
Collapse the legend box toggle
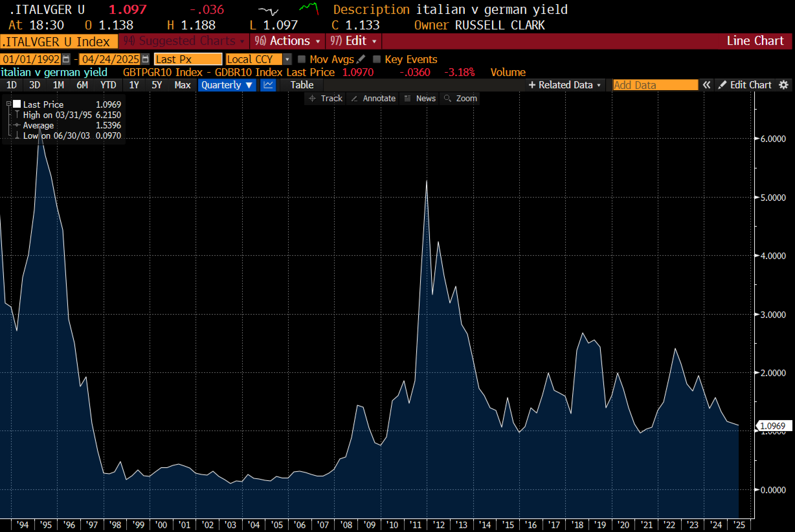point(9,104)
